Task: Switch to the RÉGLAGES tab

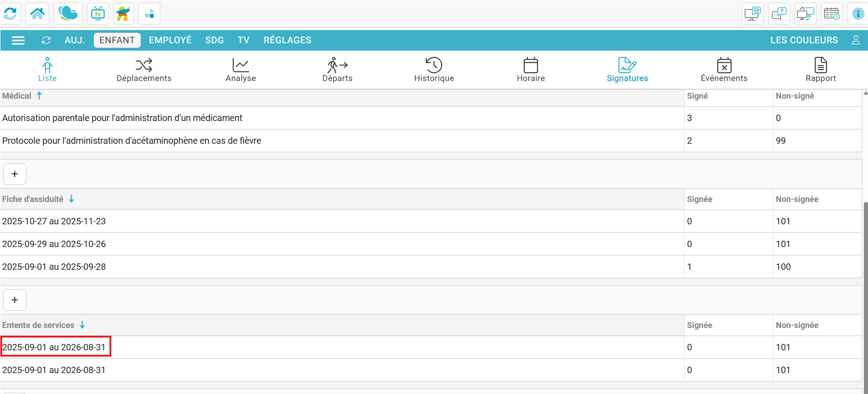Action: click(x=287, y=40)
